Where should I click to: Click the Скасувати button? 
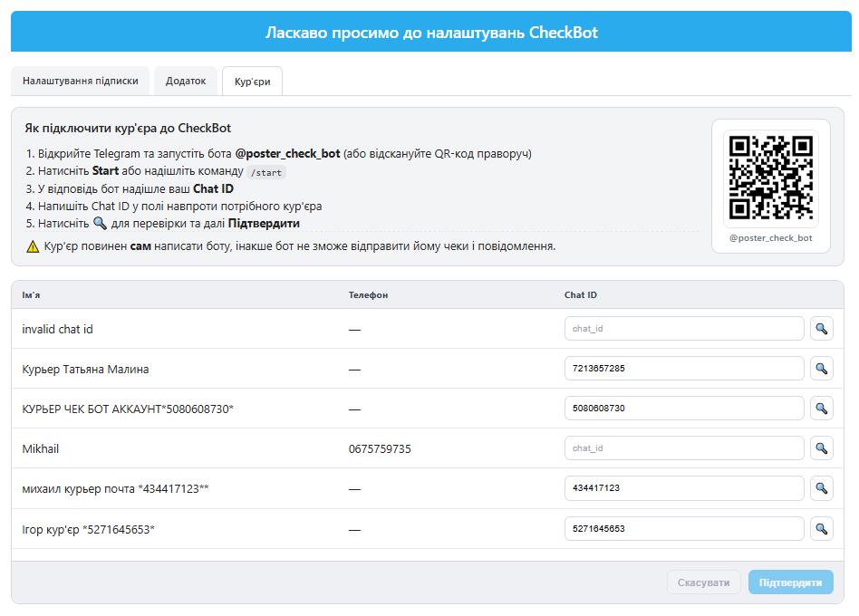point(703,582)
